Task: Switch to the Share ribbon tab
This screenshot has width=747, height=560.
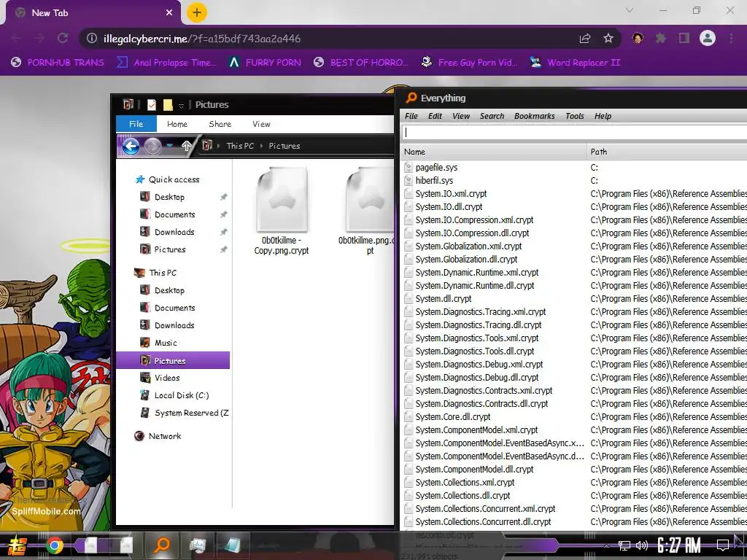Action: pyautogui.click(x=220, y=124)
